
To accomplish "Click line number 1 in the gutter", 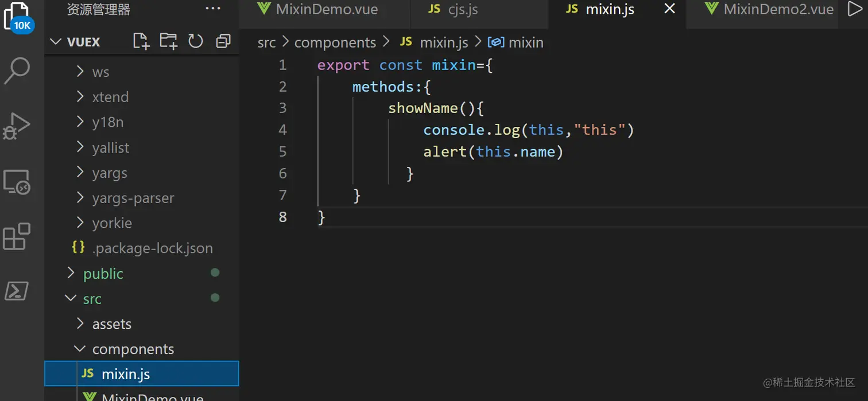I will click(x=282, y=65).
